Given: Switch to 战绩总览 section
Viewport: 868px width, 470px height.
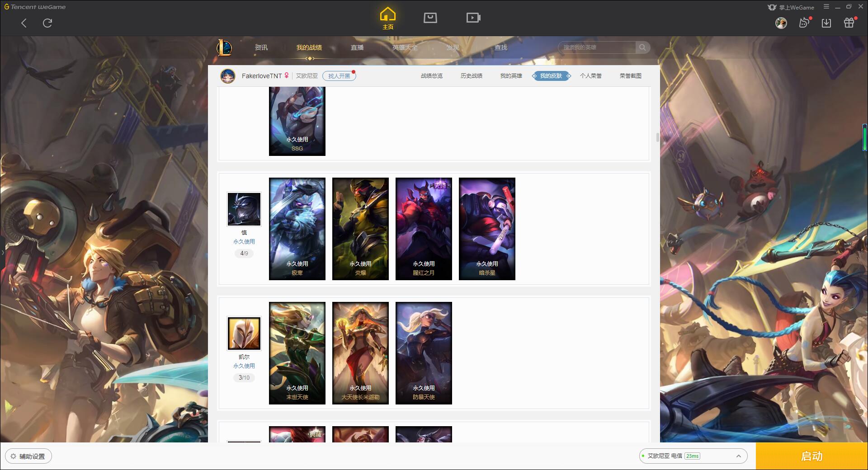Looking at the screenshot, I should pos(432,76).
